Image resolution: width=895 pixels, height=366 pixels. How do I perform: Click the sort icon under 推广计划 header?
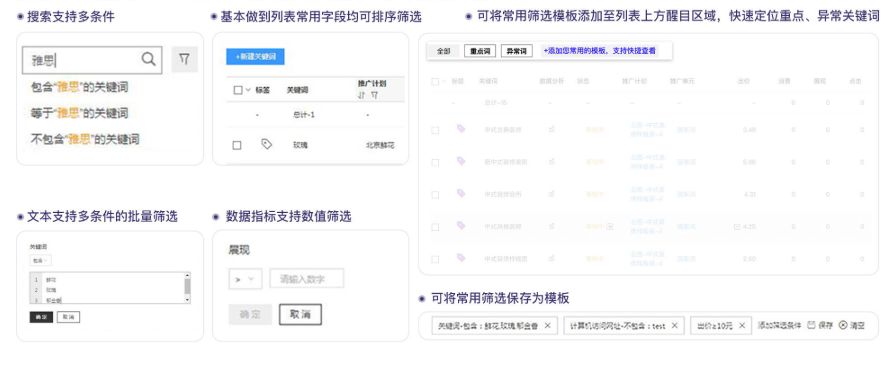361,95
